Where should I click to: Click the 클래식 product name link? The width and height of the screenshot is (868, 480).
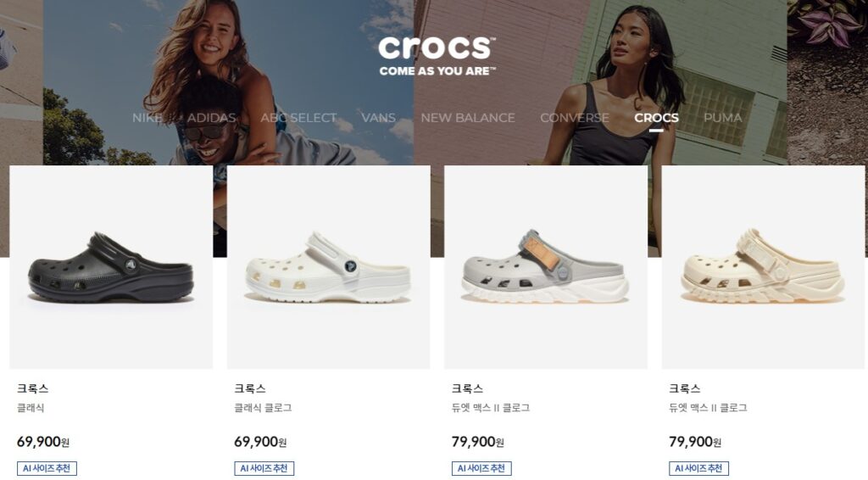point(31,408)
